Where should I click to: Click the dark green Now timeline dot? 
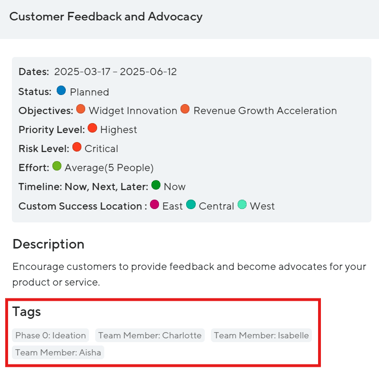pyautogui.click(x=156, y=185)
